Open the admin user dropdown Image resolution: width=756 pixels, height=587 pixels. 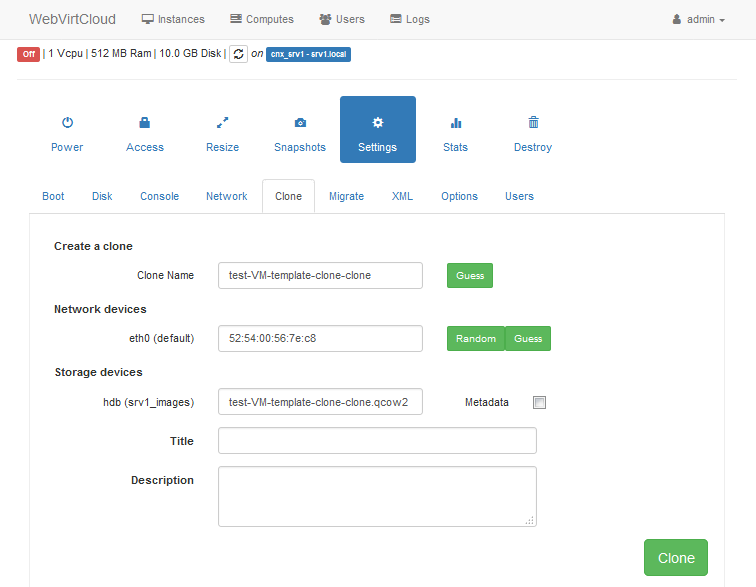699,19
